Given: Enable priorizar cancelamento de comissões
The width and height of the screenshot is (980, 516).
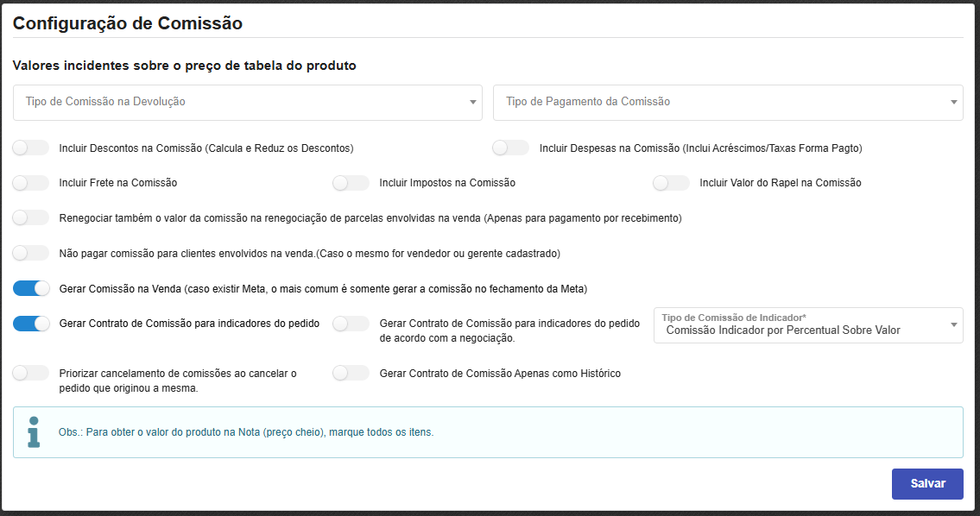Looking at the screenshot, I should pos(30,373).
